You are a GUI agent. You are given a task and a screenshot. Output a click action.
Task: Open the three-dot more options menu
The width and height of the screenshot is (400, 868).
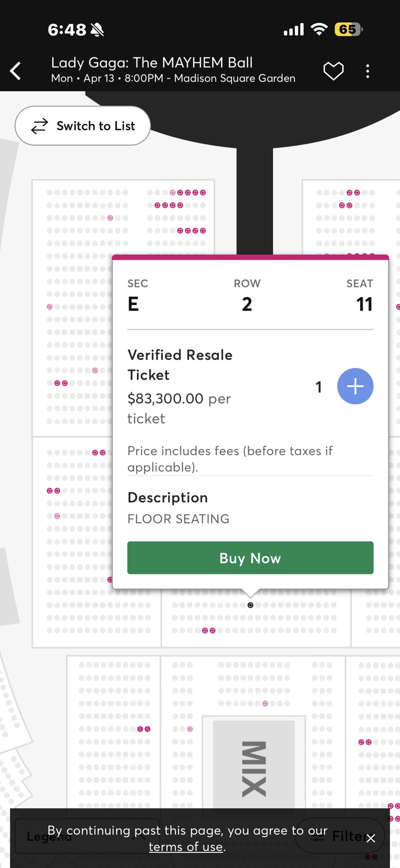coord(367,71)
